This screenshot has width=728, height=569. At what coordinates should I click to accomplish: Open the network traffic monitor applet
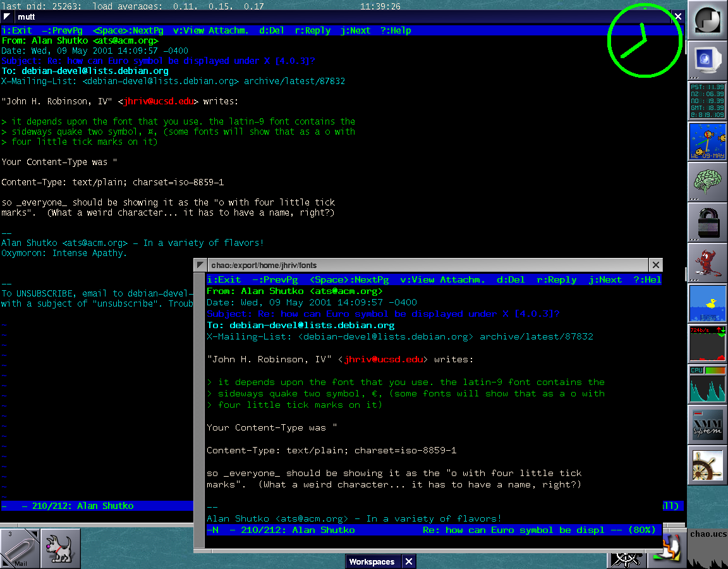coord(707,343)
